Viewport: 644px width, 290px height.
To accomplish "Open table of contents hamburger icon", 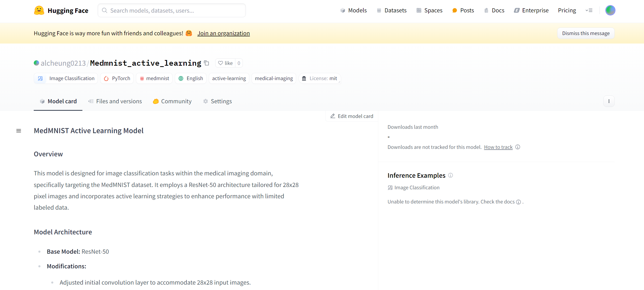I will (x=19, y=131).
